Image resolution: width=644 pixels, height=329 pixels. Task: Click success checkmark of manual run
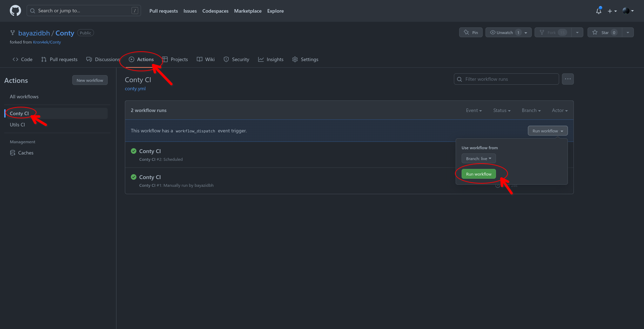click(134, 177)
